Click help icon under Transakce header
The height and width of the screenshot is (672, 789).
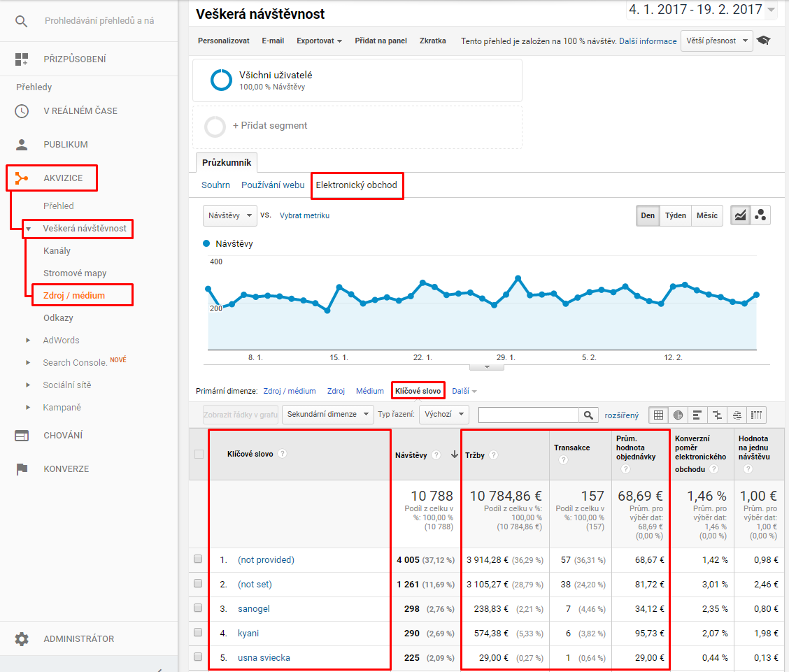point(563,459)
